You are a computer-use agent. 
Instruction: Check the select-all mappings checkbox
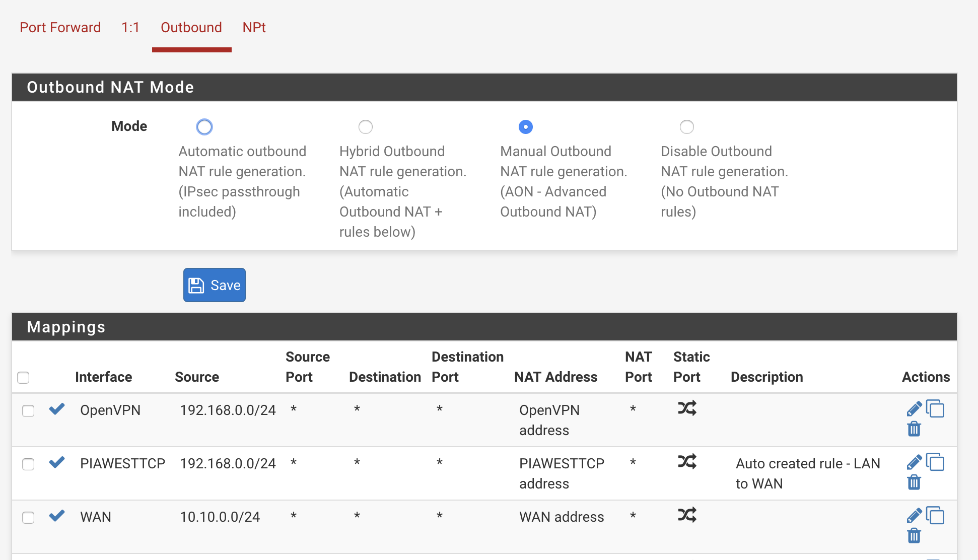[23, 378]
